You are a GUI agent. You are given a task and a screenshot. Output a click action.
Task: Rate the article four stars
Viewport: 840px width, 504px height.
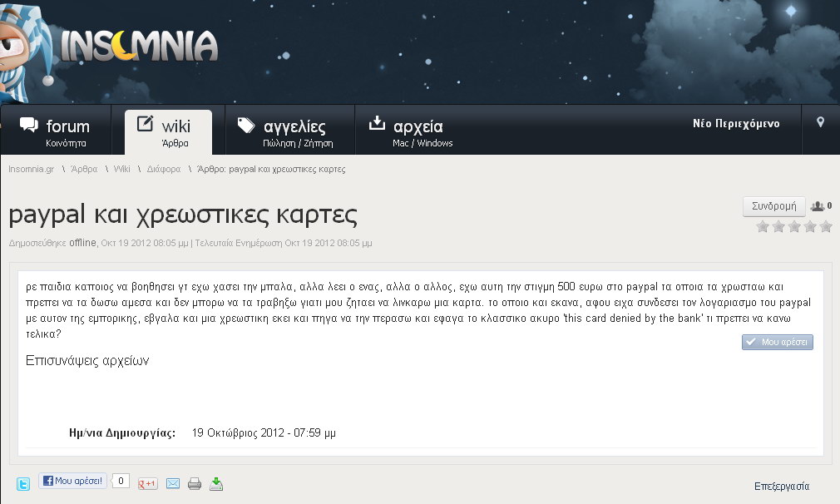pos(810,226)
